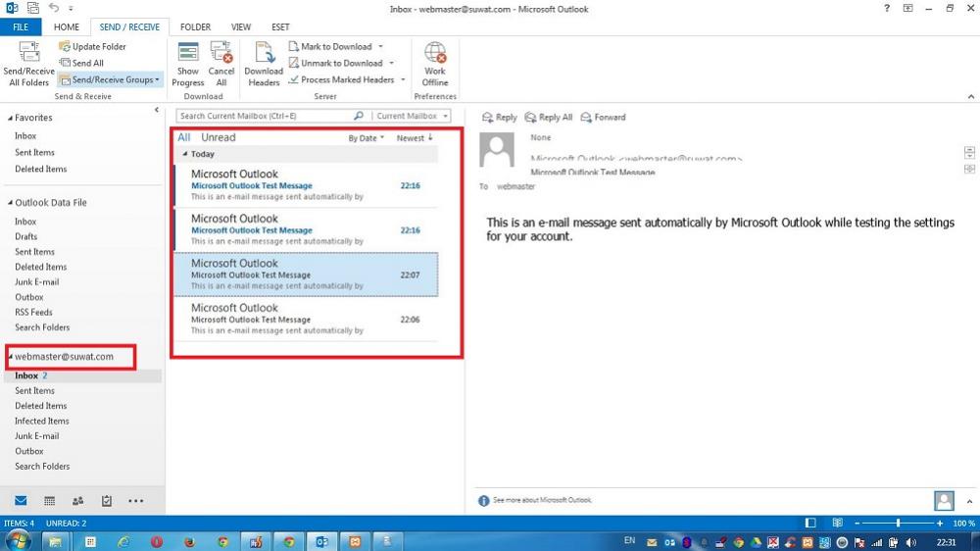This screenshot has height=551, width=980.
Task: Switch to the SEND / RECEIVE tab
Action: coord(129,26)
